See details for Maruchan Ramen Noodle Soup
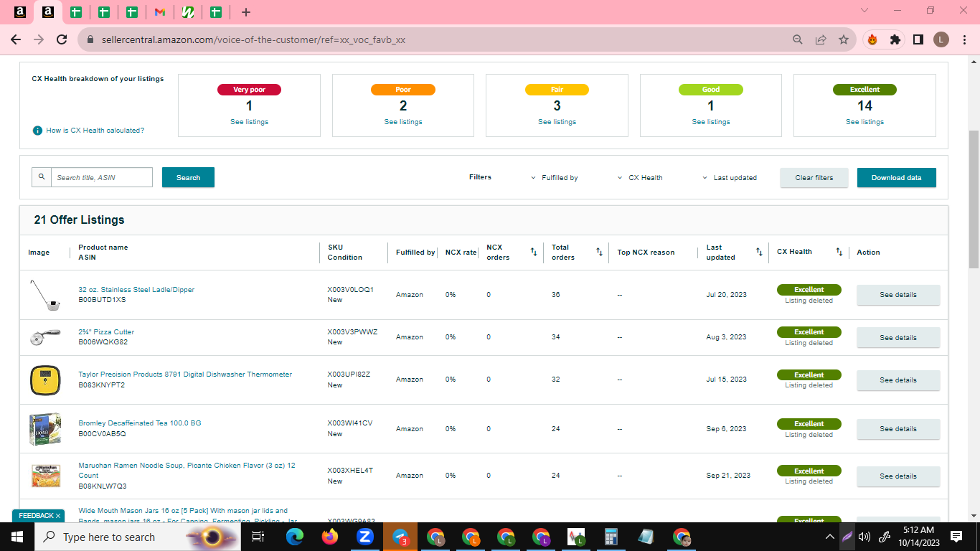This screenshot has width=980, height=551. click(x=898, y=476)
